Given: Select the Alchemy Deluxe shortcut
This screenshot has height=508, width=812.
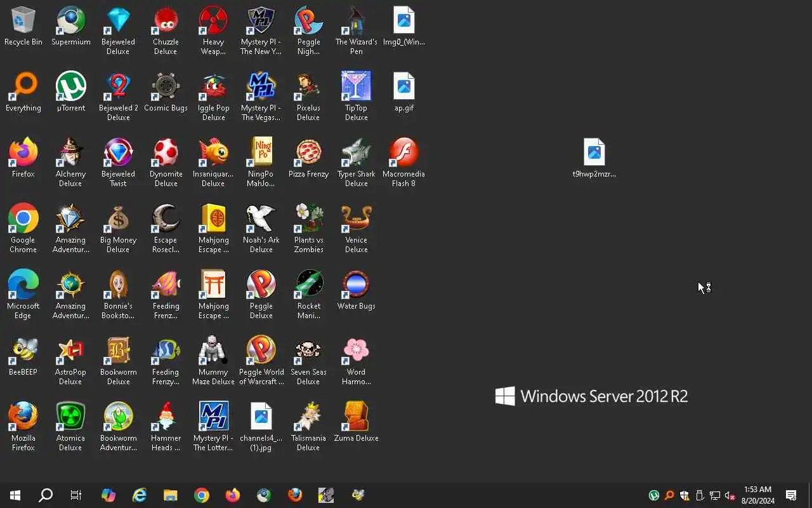Looking at the screenshot, I should [70, 163].
